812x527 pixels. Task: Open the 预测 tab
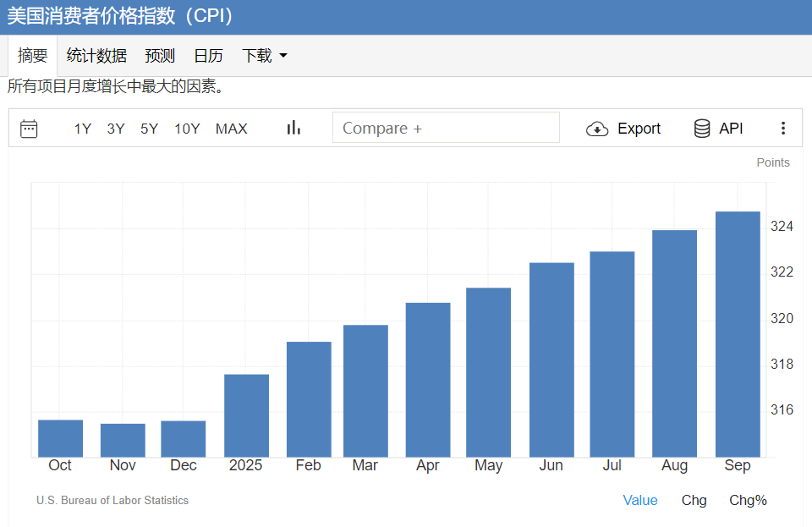(x=160, y=55)
